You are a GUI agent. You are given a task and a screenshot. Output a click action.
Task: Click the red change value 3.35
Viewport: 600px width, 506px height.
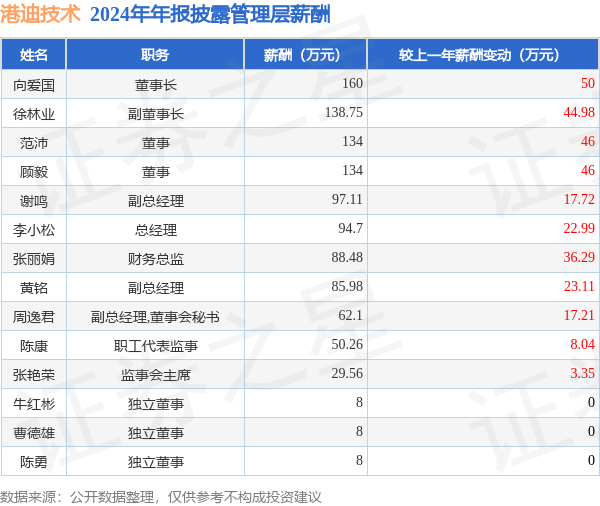coord(582,373)
